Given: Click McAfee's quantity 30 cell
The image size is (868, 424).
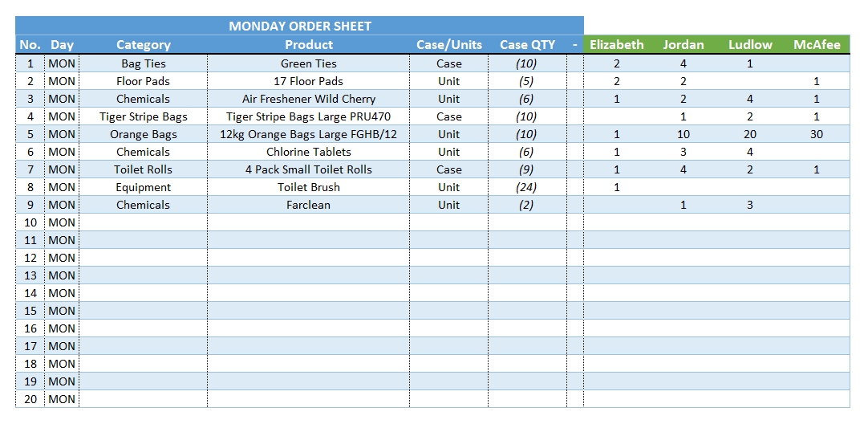Looking at the screenshot, I should 817,134.
